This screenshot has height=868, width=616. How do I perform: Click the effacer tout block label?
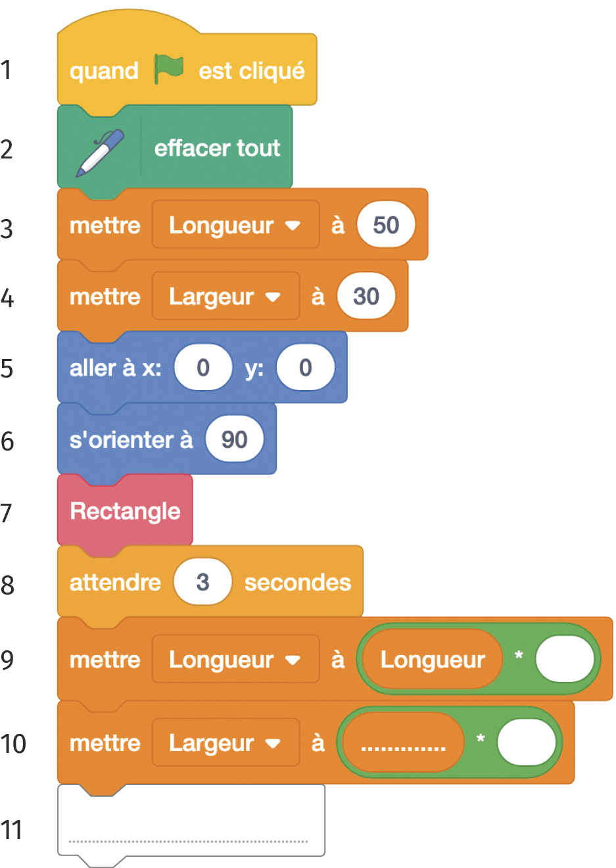[x=217, y=148]
